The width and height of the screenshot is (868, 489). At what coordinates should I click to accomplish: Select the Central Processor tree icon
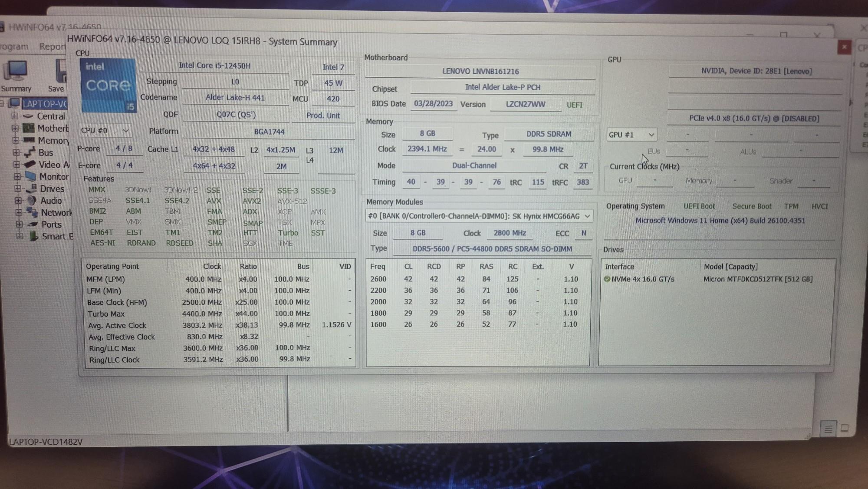tap(28, 116)
